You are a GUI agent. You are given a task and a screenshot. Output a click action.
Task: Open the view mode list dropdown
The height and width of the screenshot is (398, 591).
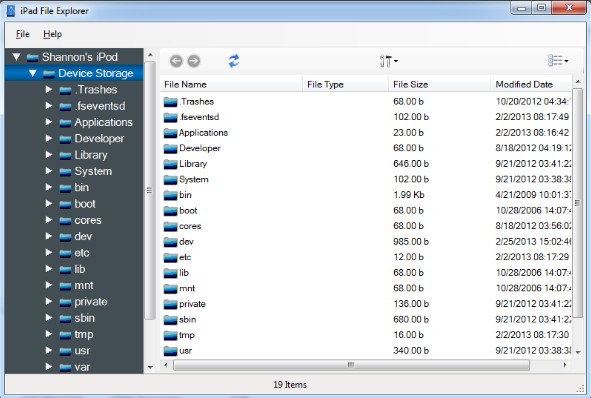558,60
